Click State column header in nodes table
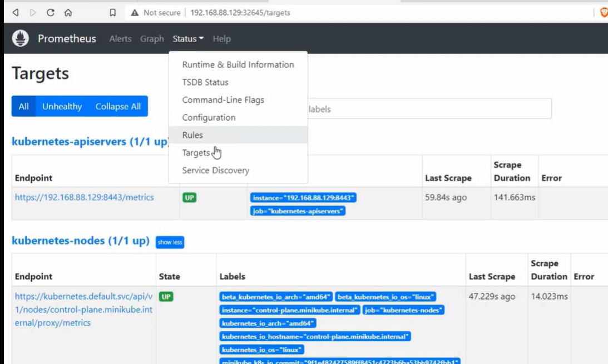 pyautogui.click(x=170, y=277)
